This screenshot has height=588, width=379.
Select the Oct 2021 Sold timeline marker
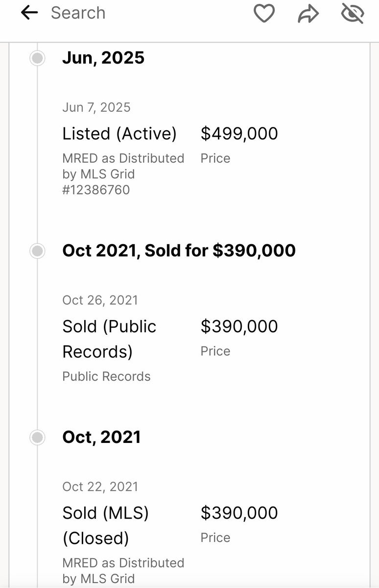pos(37,251)
